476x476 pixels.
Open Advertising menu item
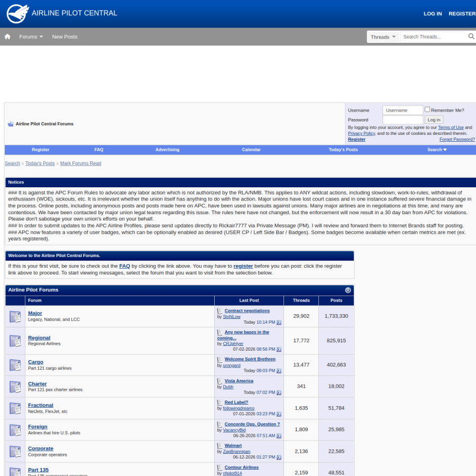(167, 150)
